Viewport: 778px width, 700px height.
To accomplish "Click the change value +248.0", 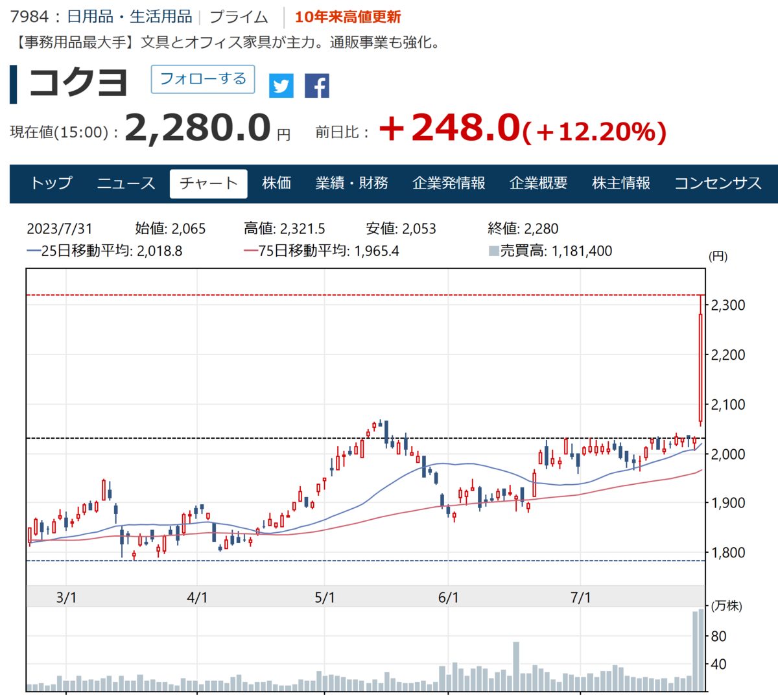I will pos(450,127).
